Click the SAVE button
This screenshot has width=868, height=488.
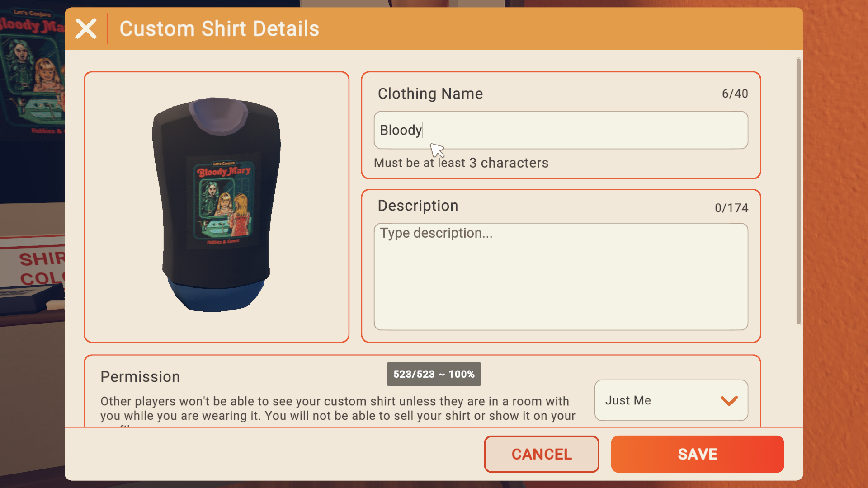coord(697,454)
